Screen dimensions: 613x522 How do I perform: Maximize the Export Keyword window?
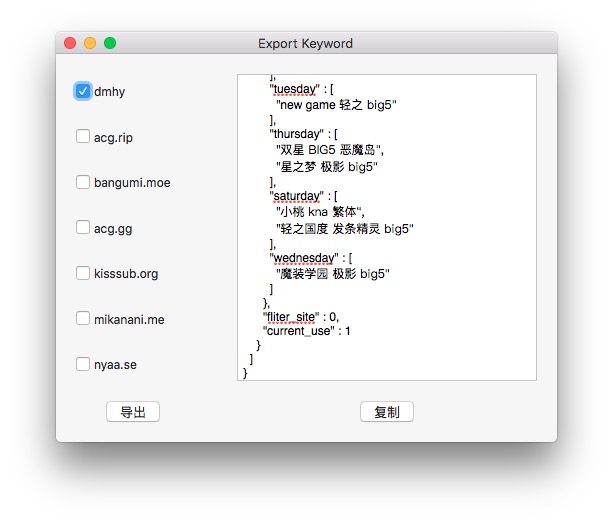[110, 43]
